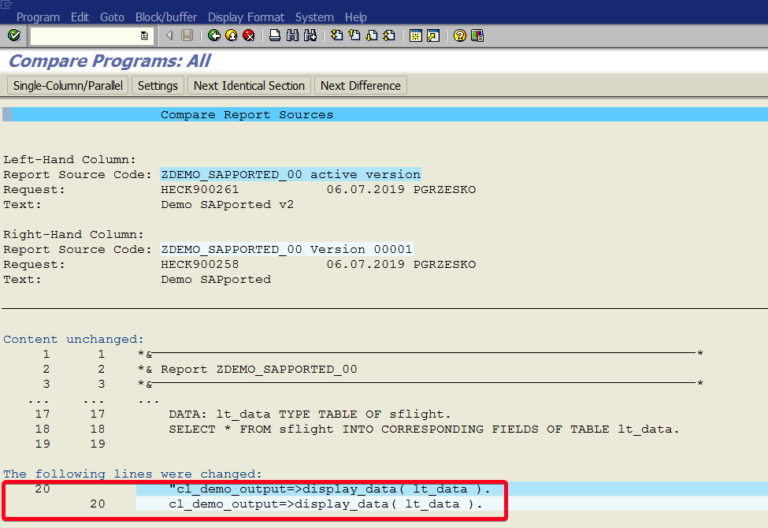Click the Print icon
The height and width of the screenshot is (528, 768).
[x=275, y=35]
